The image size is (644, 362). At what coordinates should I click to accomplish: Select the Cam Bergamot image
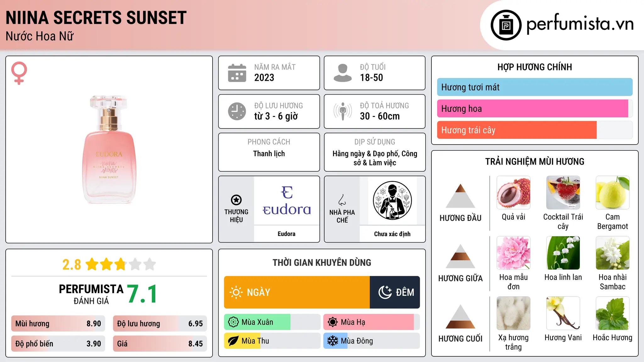click(x=613, y=193)
